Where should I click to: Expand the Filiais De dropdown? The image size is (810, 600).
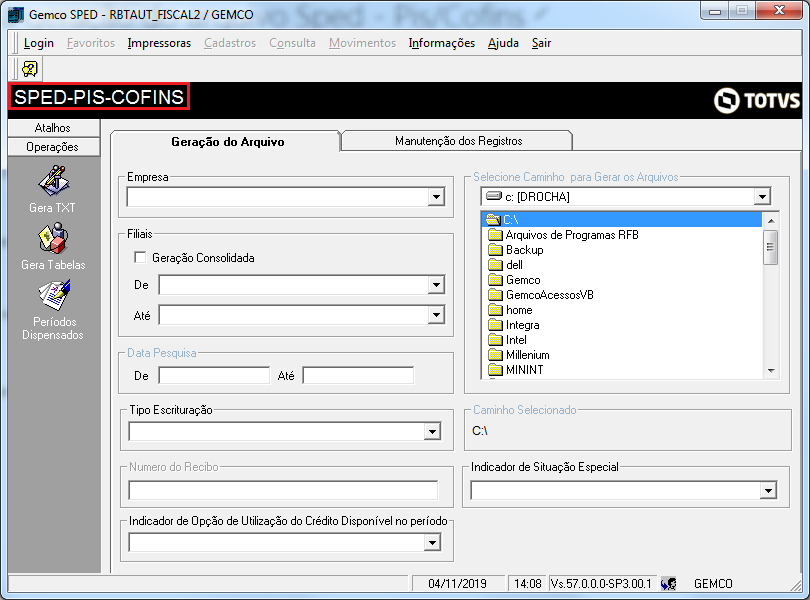pos(437,285)
